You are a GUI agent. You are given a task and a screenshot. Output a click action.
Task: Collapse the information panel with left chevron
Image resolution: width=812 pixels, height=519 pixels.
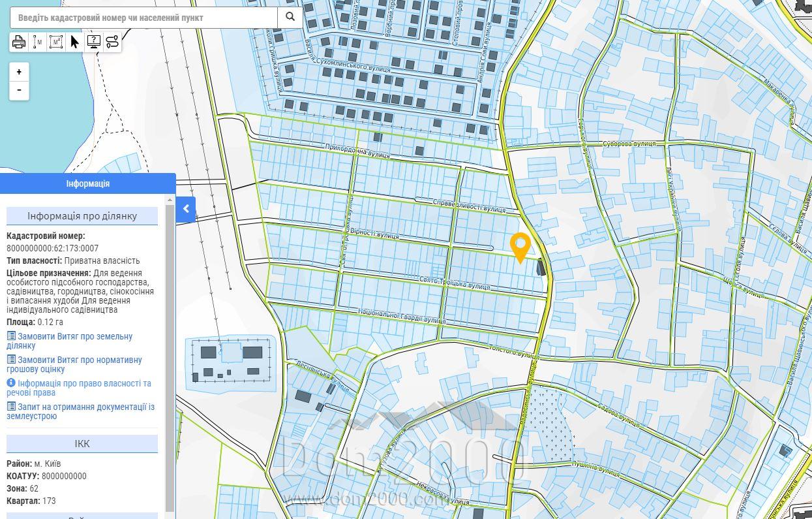coord(186,209)
